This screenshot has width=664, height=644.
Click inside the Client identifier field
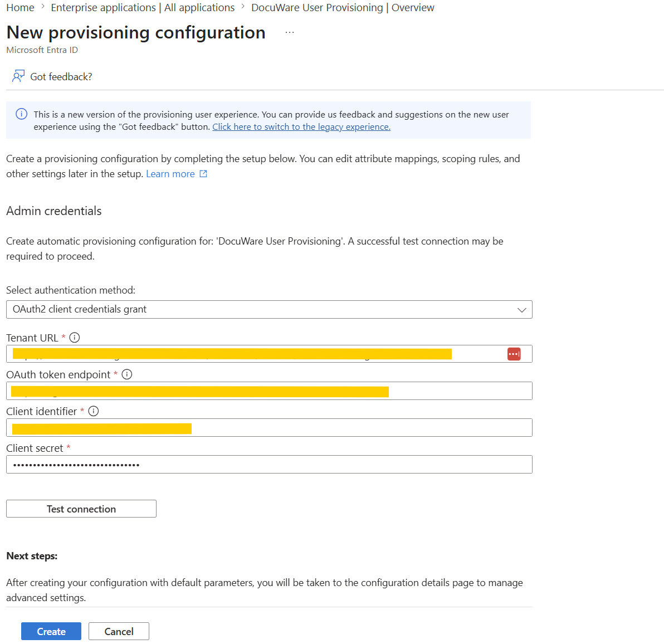coord(269,428)
